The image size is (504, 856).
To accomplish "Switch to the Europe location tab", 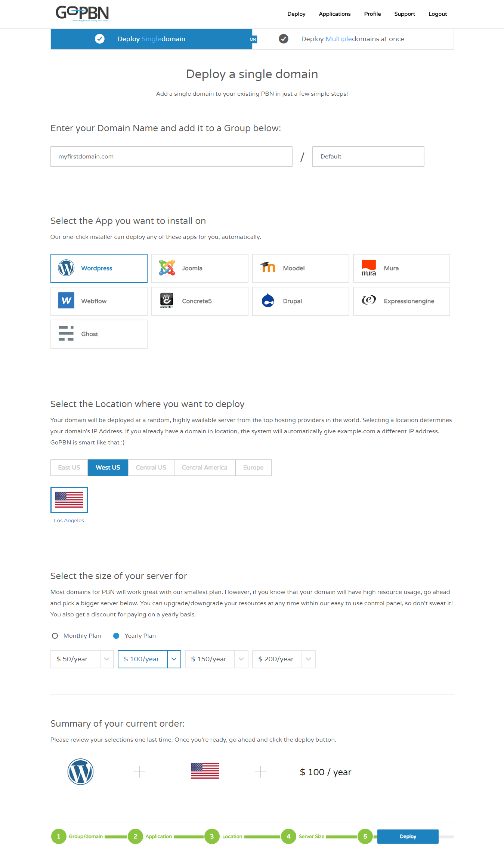I will pos(253,468).
